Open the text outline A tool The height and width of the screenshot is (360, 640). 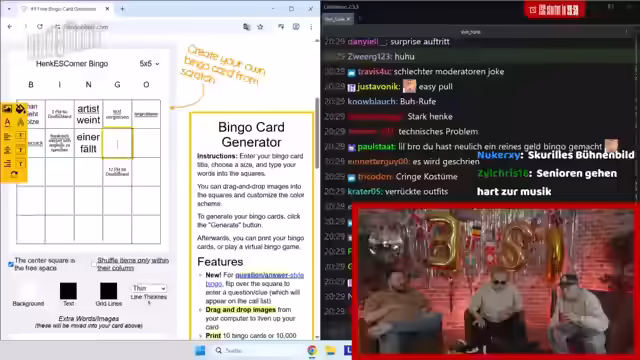click(x=20, y=122)
